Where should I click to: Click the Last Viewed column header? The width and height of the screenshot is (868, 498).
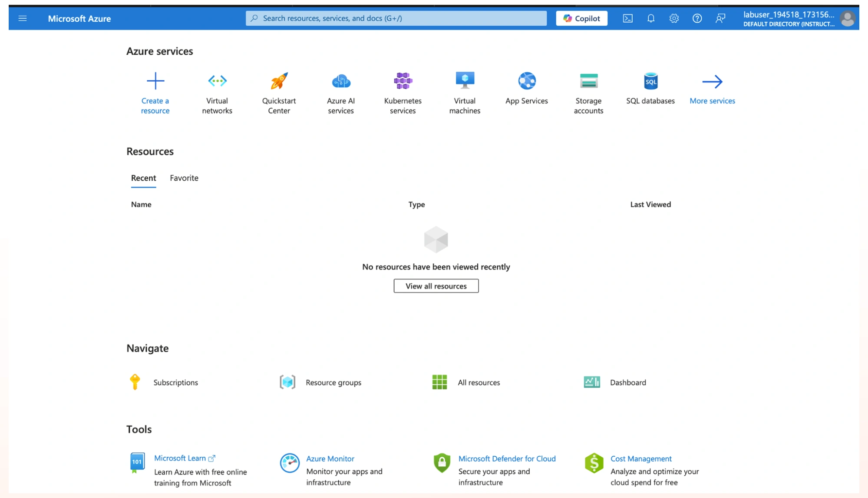click(x=650, y=204)
